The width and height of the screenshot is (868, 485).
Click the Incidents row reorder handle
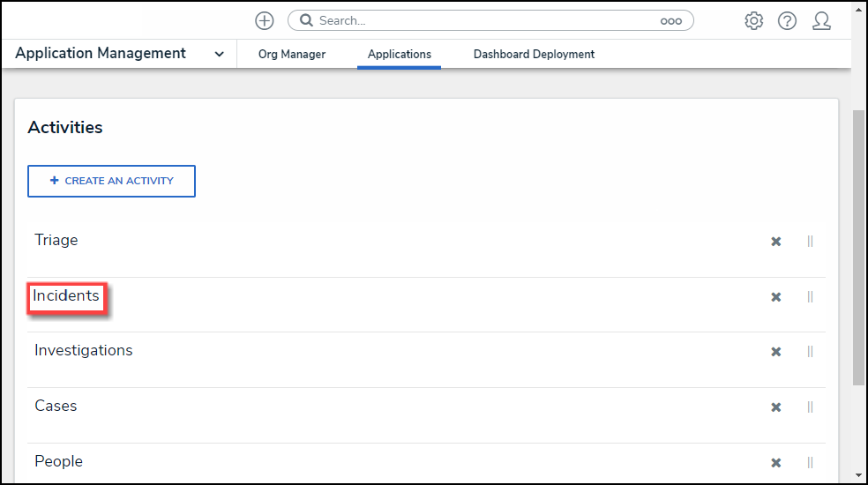(810, 297)
